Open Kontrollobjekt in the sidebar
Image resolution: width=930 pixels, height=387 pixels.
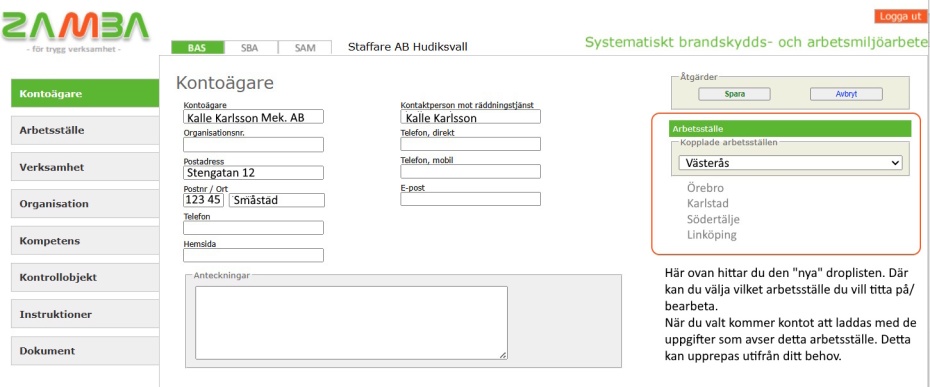85,277
